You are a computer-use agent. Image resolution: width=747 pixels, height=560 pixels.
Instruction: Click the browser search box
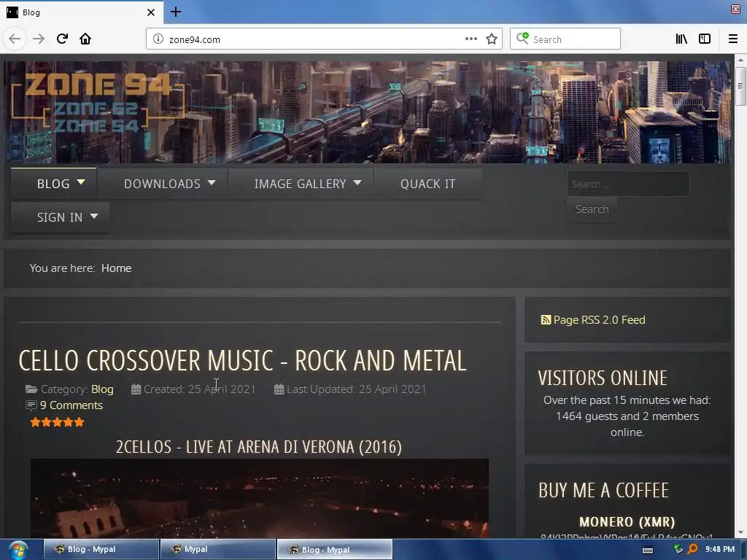565,39
